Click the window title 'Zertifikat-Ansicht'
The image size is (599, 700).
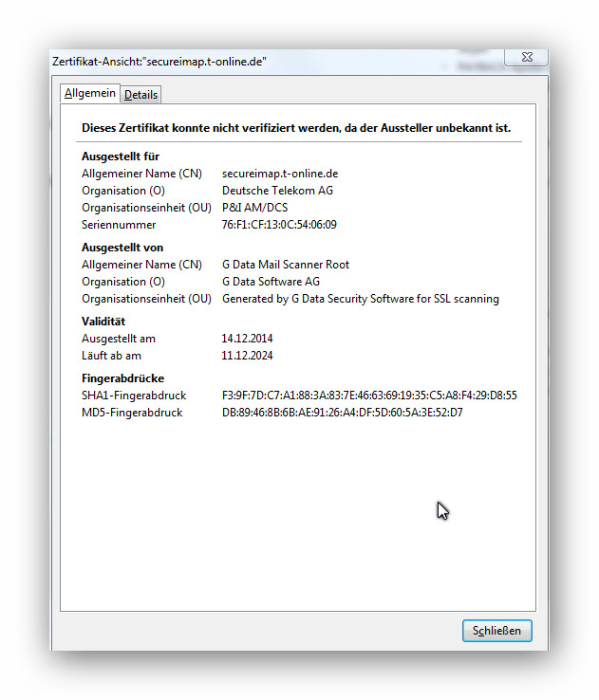point(159,62)
